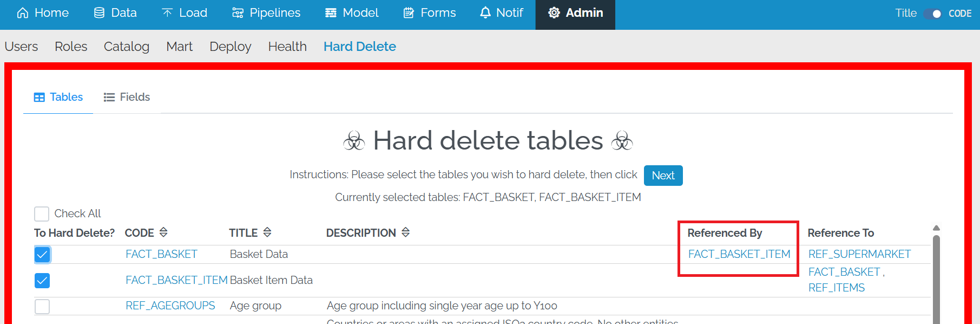
Task: Switch to the Fields tab
Action: point(127,97)
